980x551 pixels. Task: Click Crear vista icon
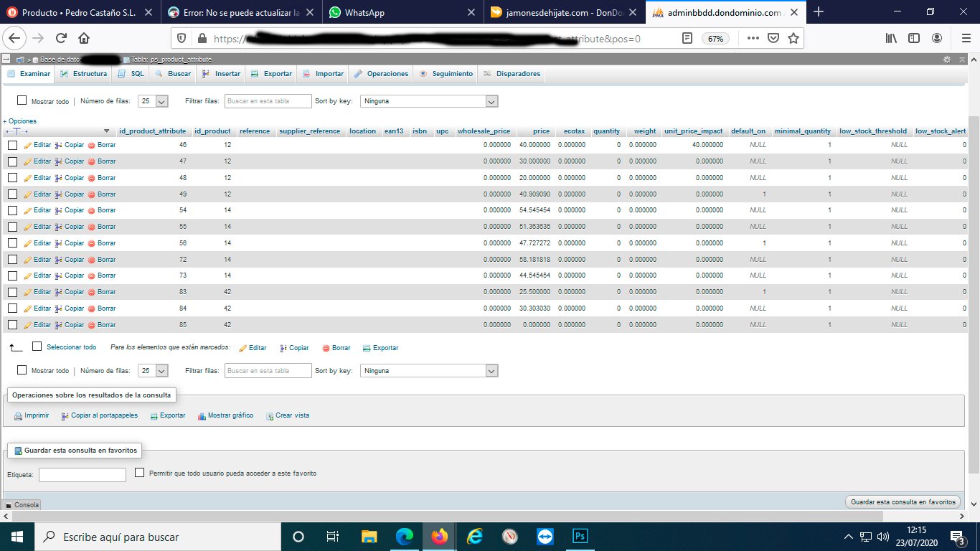coord(270,416)
